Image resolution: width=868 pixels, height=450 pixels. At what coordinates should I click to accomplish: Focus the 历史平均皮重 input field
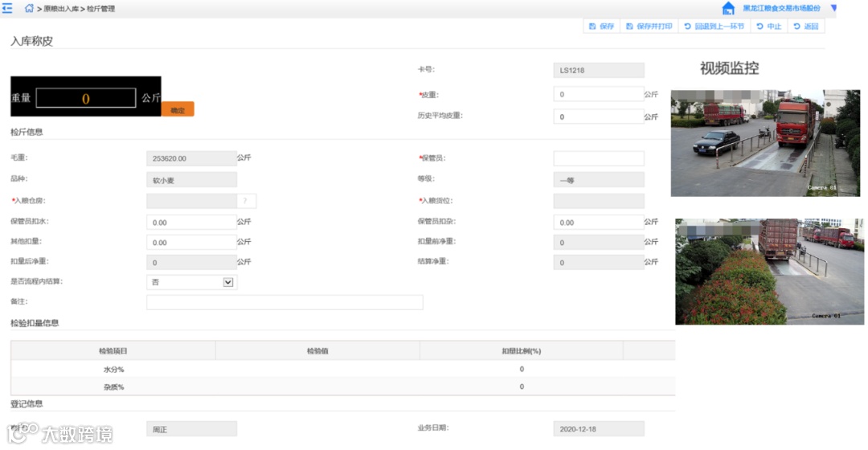(599, 117)
